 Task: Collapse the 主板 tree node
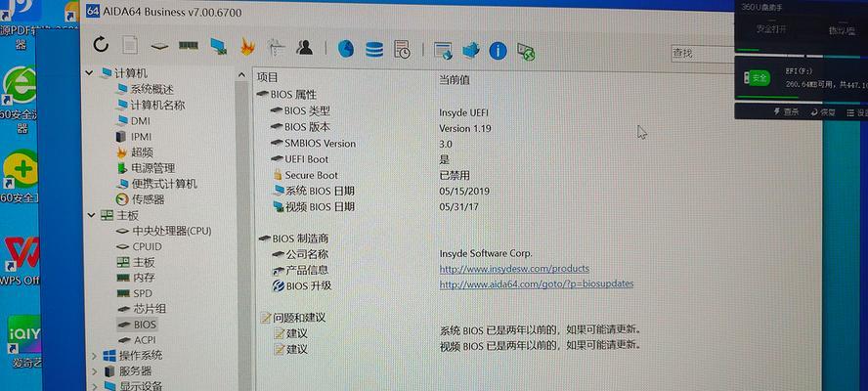point(91,215)
